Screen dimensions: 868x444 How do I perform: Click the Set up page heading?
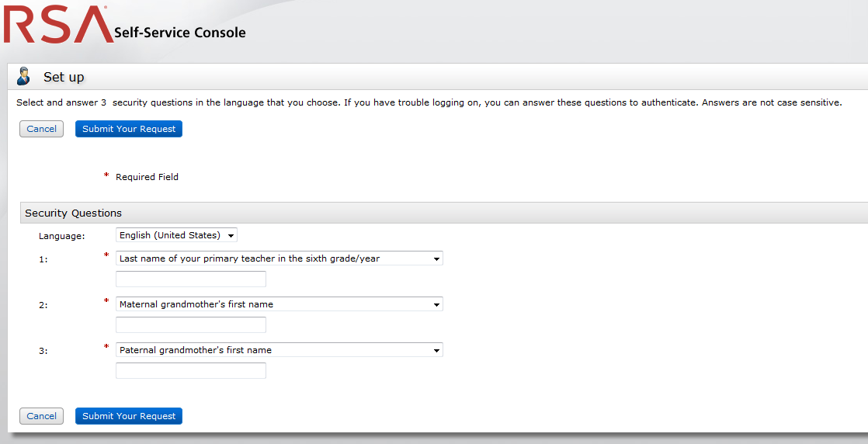pyautogui.click(x=64, y=77)
